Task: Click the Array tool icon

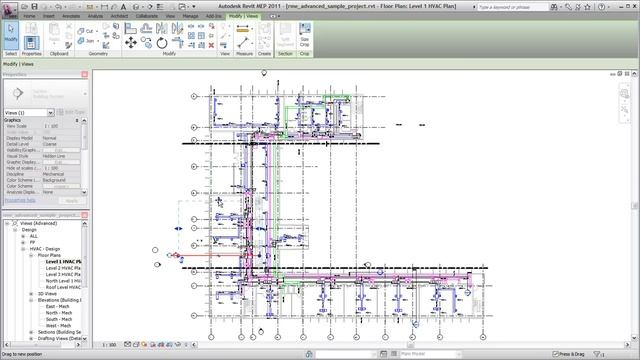Action: 191,36
